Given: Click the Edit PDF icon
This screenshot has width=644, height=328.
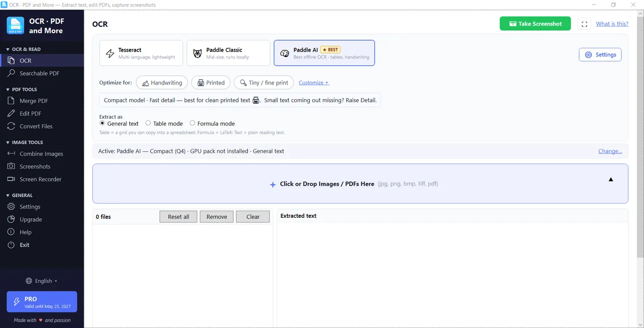Looking at the screenshot, I should [12, 114].
